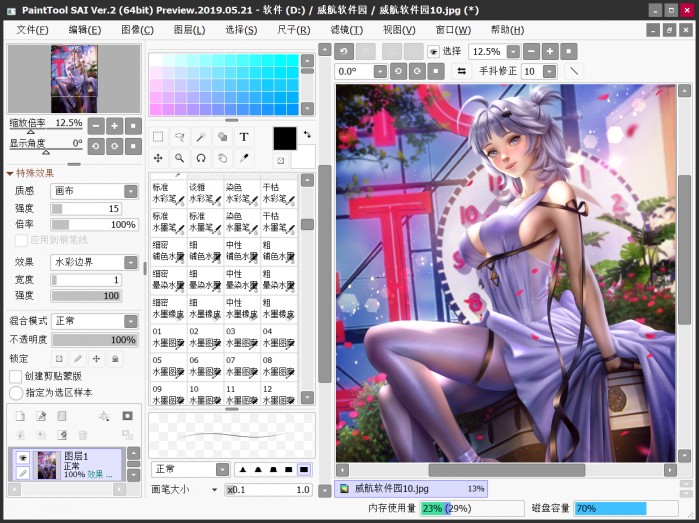Click the layer mask icon
The image size is (699, 523).
click(127, 416)
